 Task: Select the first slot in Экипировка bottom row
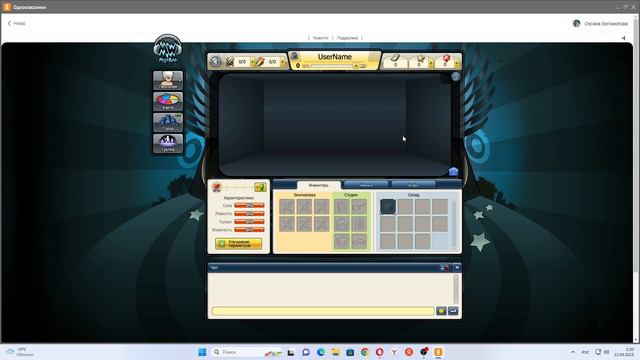pyautogui.click(x=287, y=224)
